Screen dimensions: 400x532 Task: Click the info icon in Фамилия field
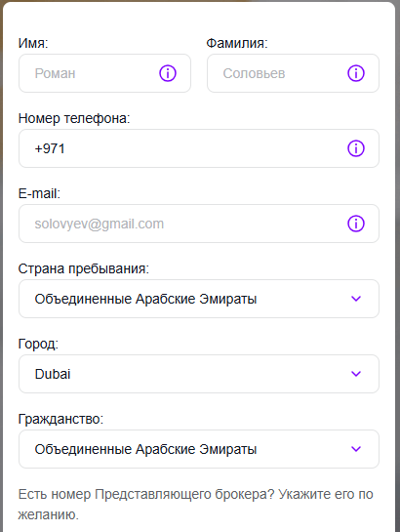[356, 73]
